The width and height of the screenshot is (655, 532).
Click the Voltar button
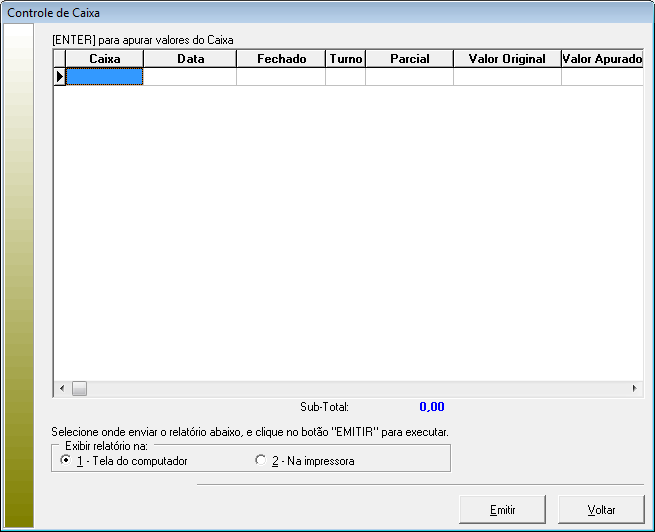coord(601,509)
